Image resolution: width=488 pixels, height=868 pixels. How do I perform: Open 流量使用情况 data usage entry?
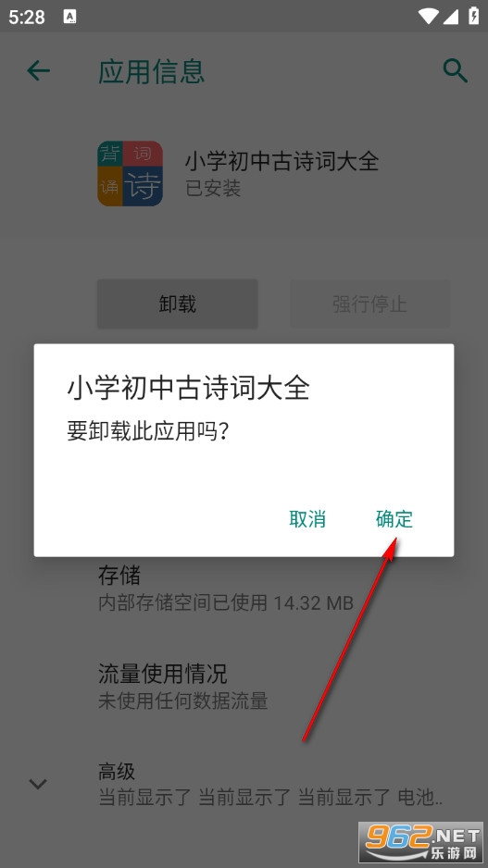point(244,687)
